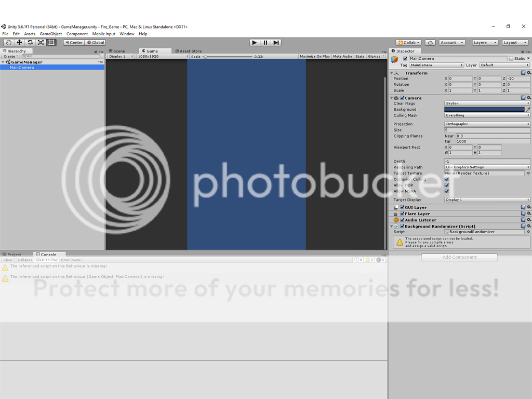Image resolution: width=532 pixels, height=399 pixels.
Task: Open the Tag dropdown
Action: [436, 65]
